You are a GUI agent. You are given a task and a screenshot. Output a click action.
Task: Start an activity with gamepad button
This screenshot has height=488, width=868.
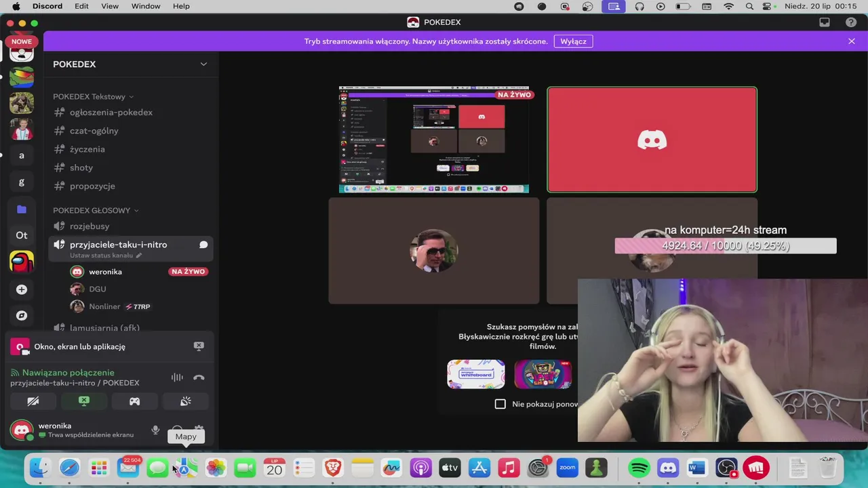pos(134,401)
